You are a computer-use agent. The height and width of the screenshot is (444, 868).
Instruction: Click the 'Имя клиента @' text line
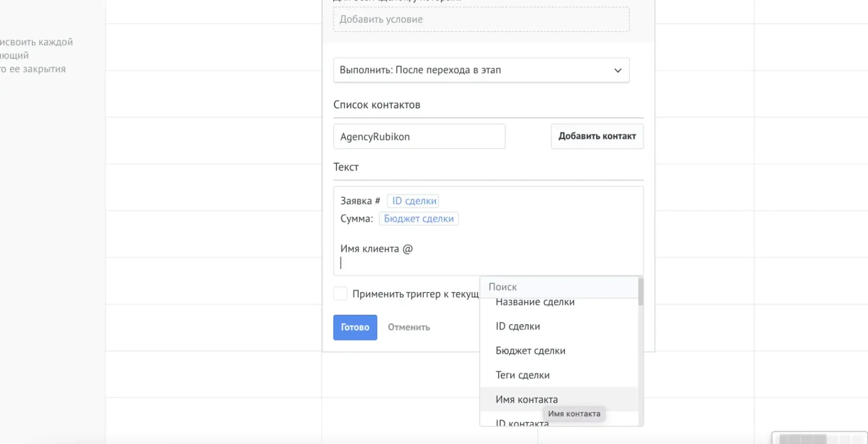(376, 249)
